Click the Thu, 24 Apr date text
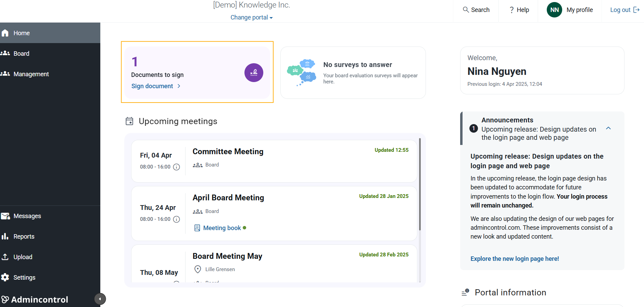This screenshot has width=644, height=307. (x=158, y=208)
